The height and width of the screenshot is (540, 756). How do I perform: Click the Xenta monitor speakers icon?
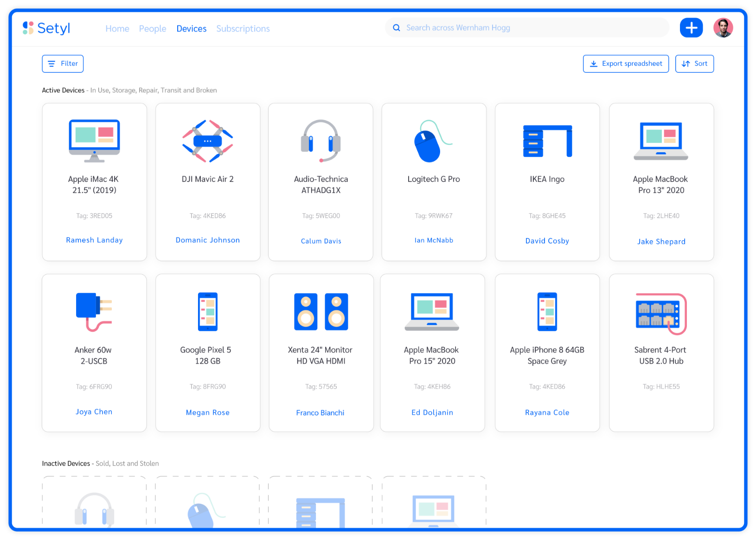point(321,312)
